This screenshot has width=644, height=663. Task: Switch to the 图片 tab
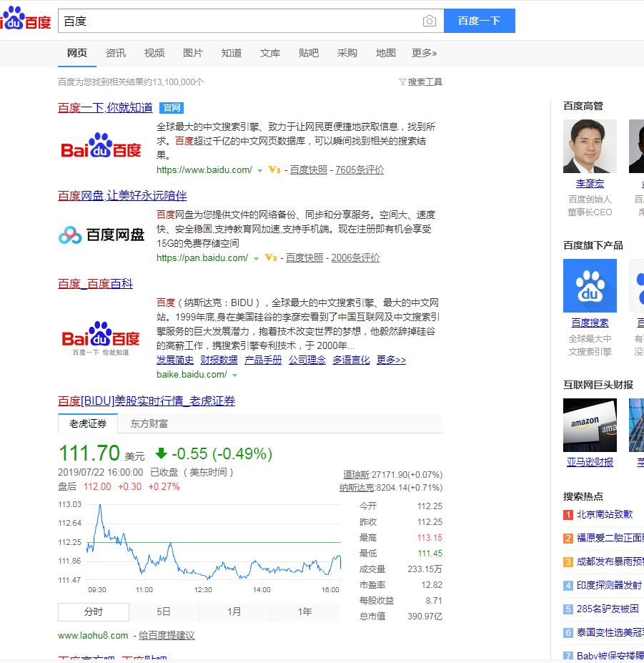(193, 53)
